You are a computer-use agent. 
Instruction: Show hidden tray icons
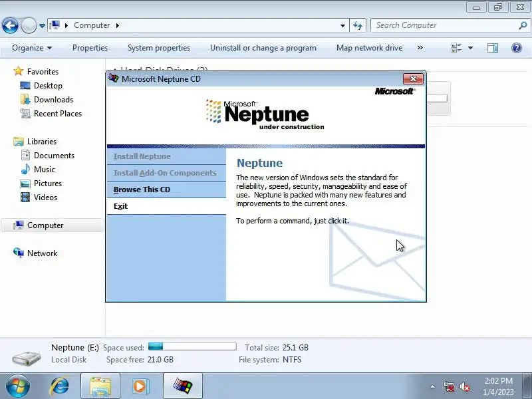point(433,386)
